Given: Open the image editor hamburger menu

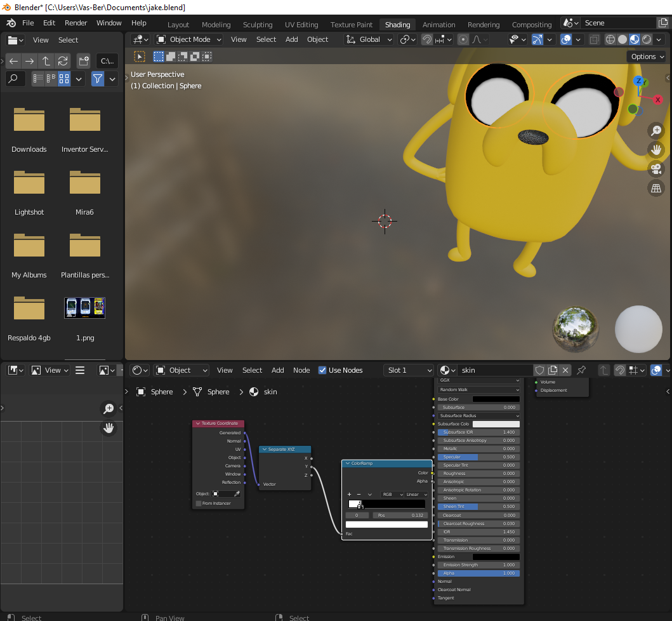Looking at the screenshot, I should coord(80,370).
